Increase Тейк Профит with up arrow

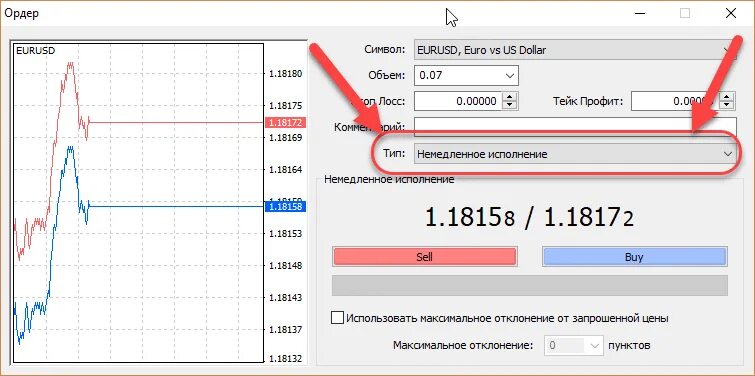pos(728,97)
